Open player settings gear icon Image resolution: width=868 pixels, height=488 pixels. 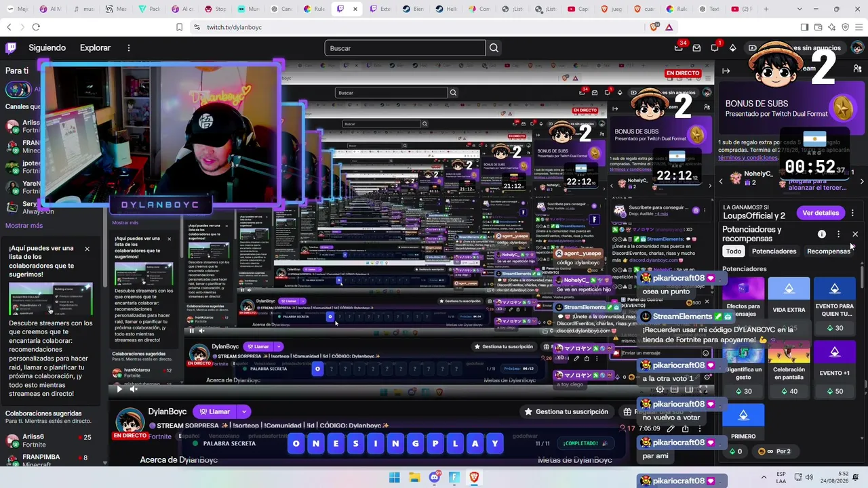coord(660,390)
